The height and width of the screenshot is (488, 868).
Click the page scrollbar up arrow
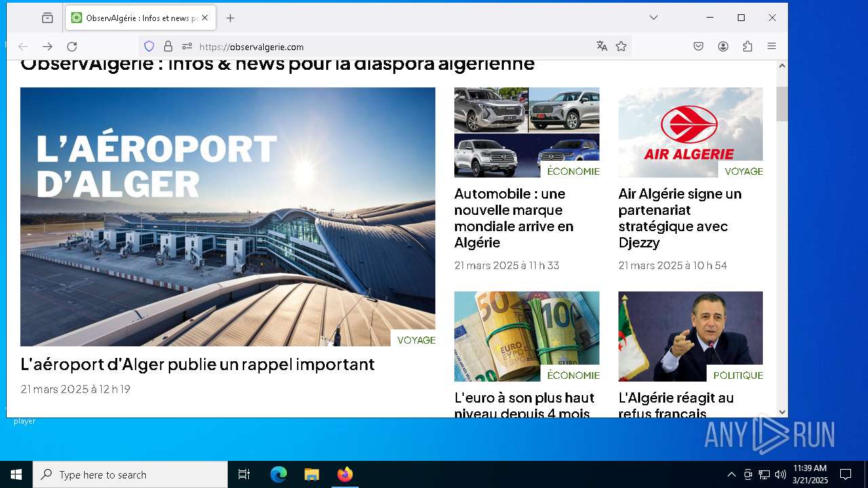(x=782, y=66)
